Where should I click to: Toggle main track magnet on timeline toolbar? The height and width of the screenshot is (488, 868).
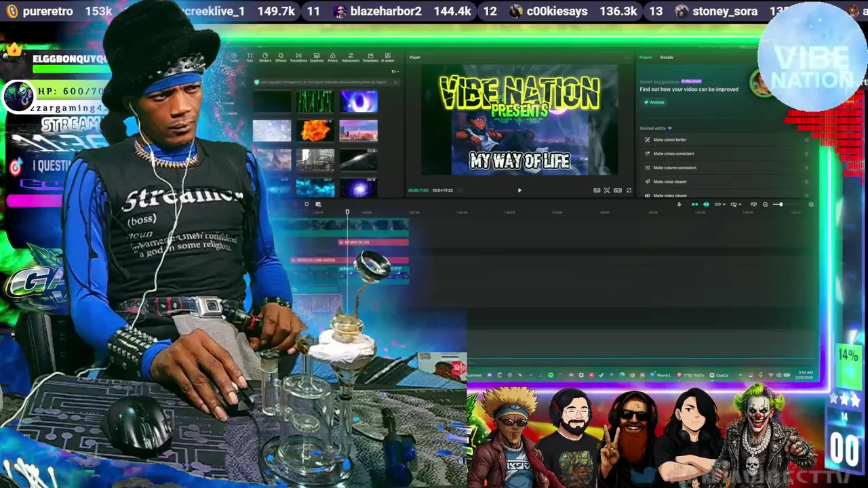coord(694,204)
